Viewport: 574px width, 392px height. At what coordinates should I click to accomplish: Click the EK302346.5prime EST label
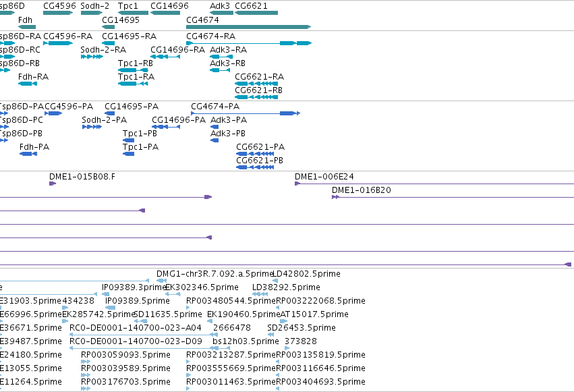click(202, 287)
